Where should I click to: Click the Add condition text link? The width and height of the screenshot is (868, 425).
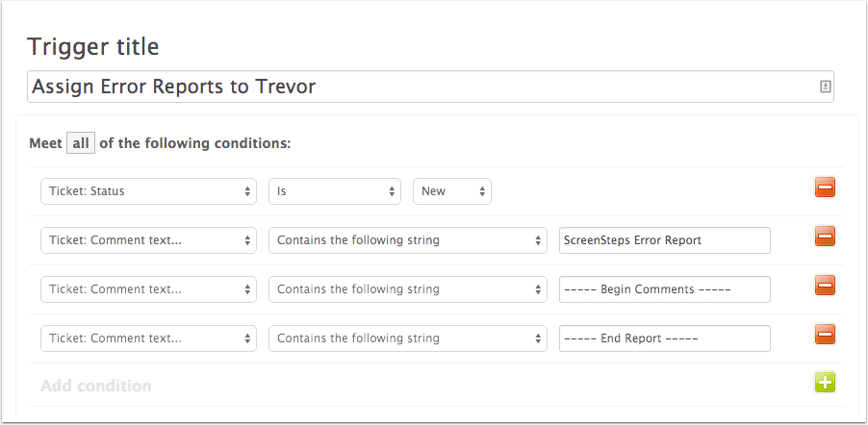pyautogui.click(x=96, y=386)
